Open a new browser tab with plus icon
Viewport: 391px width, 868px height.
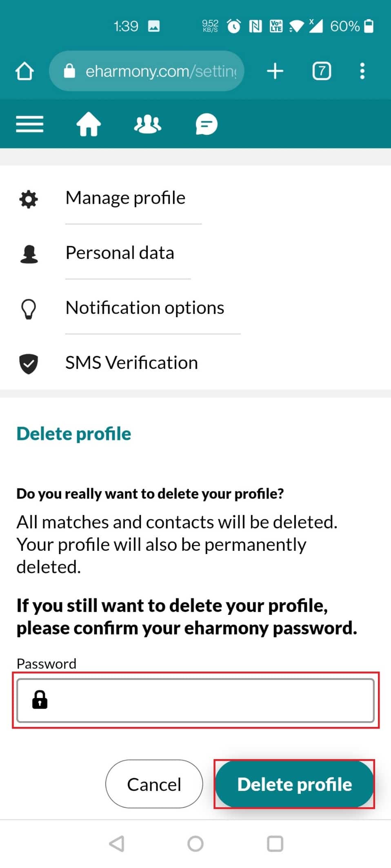[275, 71]
